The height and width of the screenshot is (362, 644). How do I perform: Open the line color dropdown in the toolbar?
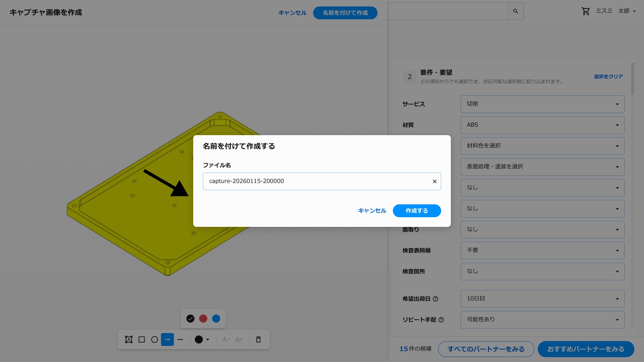pos(201,339)
